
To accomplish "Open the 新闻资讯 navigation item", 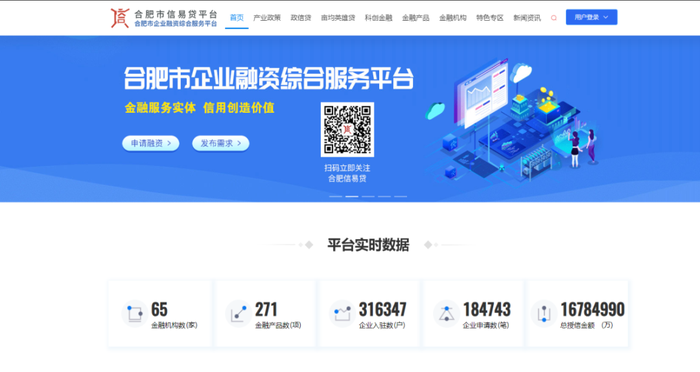I will 527,18.
